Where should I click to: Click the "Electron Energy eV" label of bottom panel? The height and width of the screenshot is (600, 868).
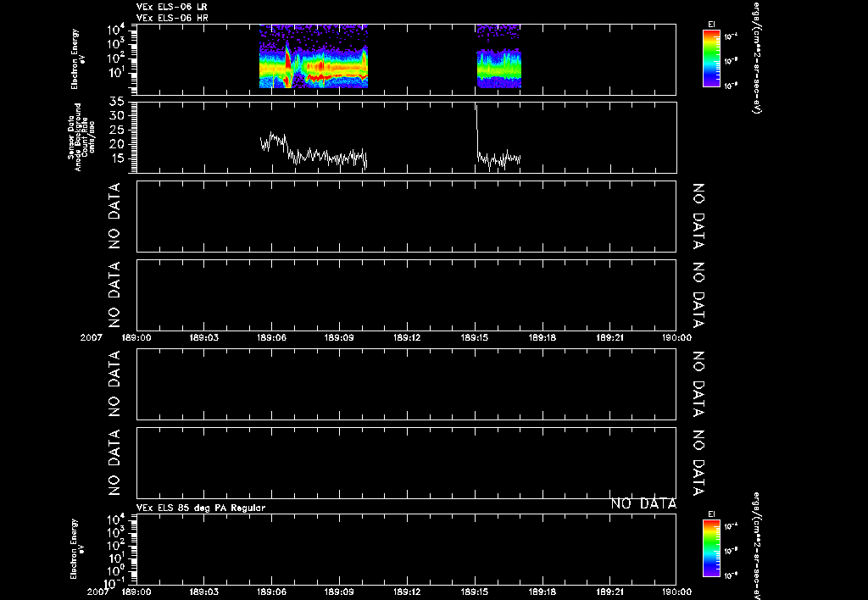78,549
